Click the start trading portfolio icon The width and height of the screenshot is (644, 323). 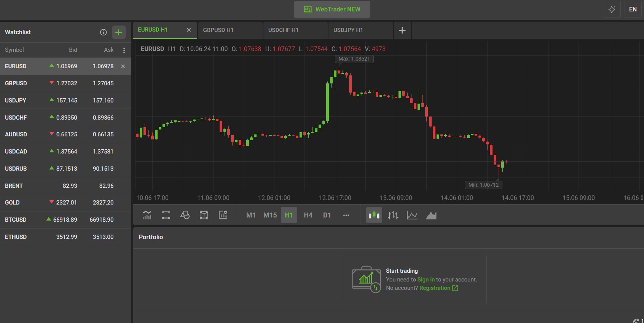366,280
